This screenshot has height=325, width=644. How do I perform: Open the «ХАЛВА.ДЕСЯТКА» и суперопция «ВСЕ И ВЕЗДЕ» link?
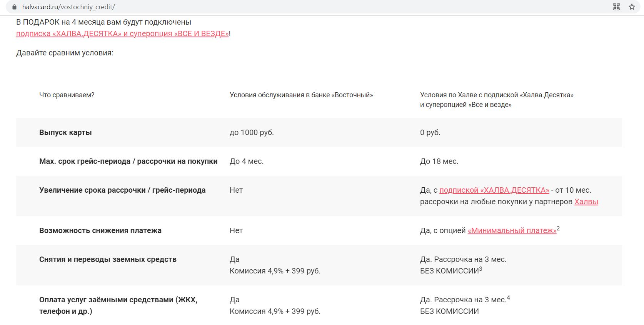point(122,33)
